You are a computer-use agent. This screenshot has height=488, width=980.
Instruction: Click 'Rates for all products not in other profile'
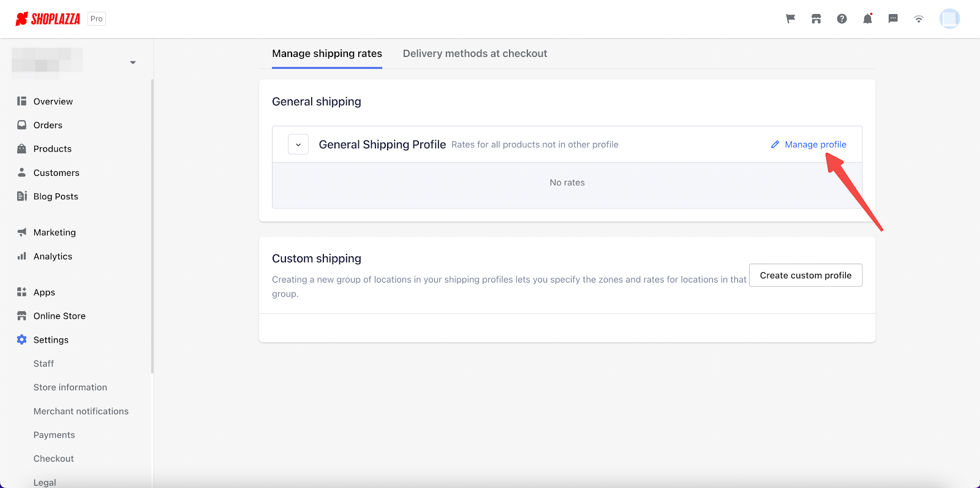point(535,145)
